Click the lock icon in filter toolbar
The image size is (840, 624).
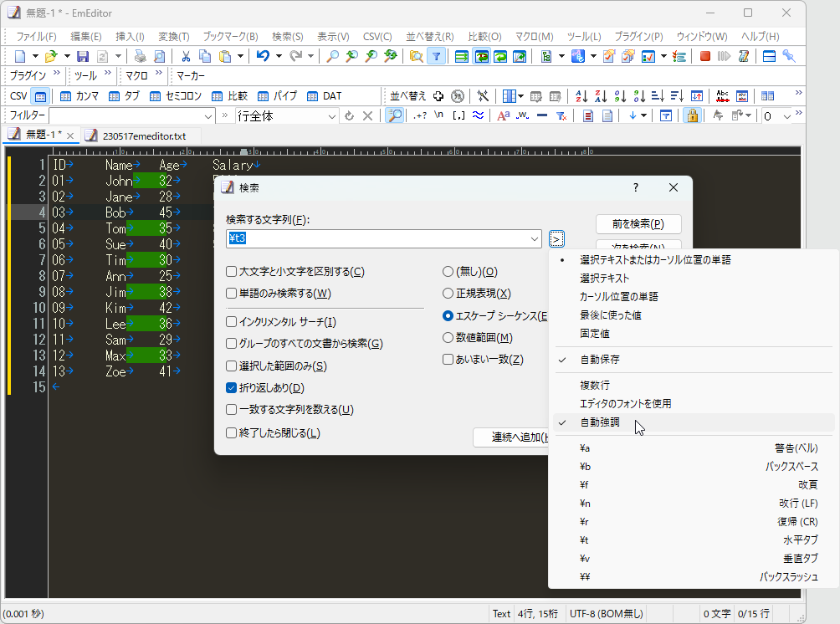coord(692,115)
